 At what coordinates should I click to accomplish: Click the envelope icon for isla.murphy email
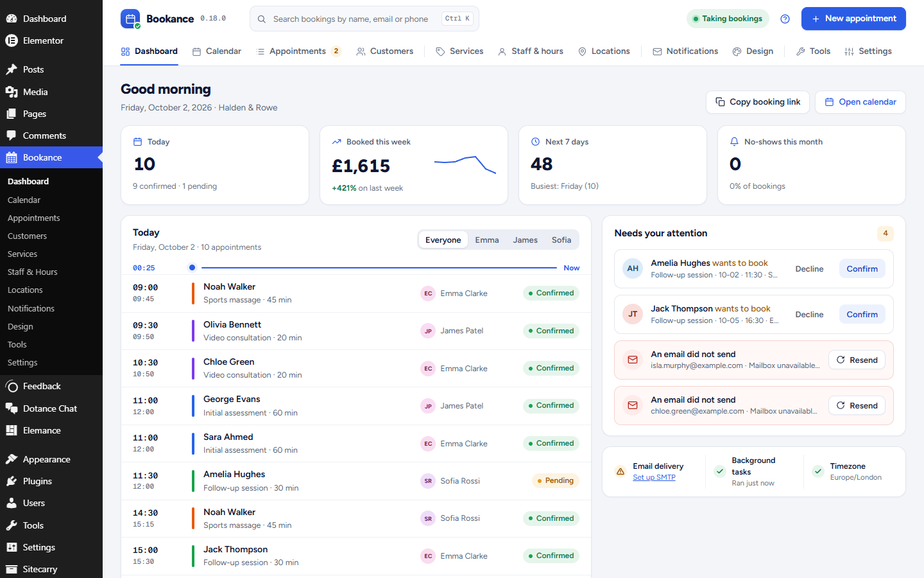click(633, 360)
